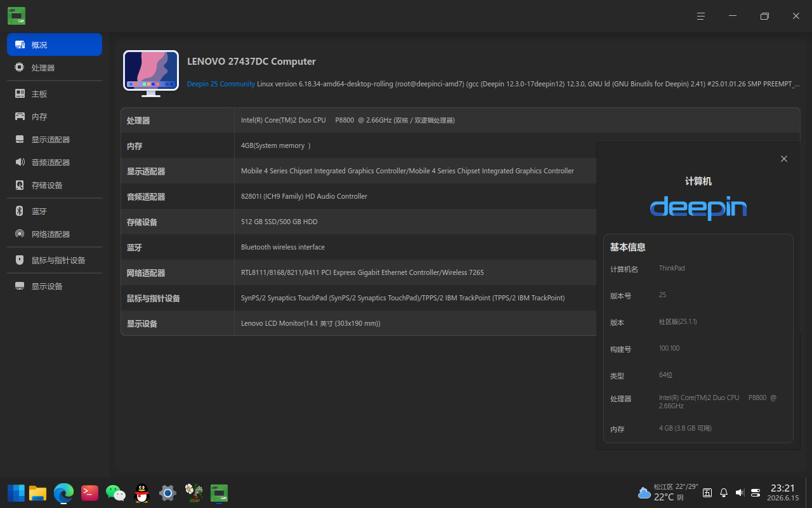Show the 显示适配器 sidebar category

click(x=55, y=139)
